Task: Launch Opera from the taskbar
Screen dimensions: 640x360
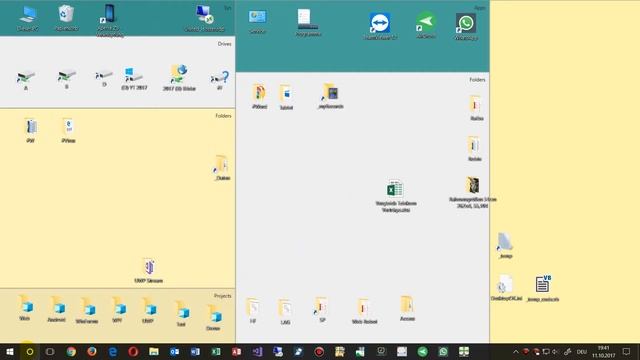Action: pos(133,351)
